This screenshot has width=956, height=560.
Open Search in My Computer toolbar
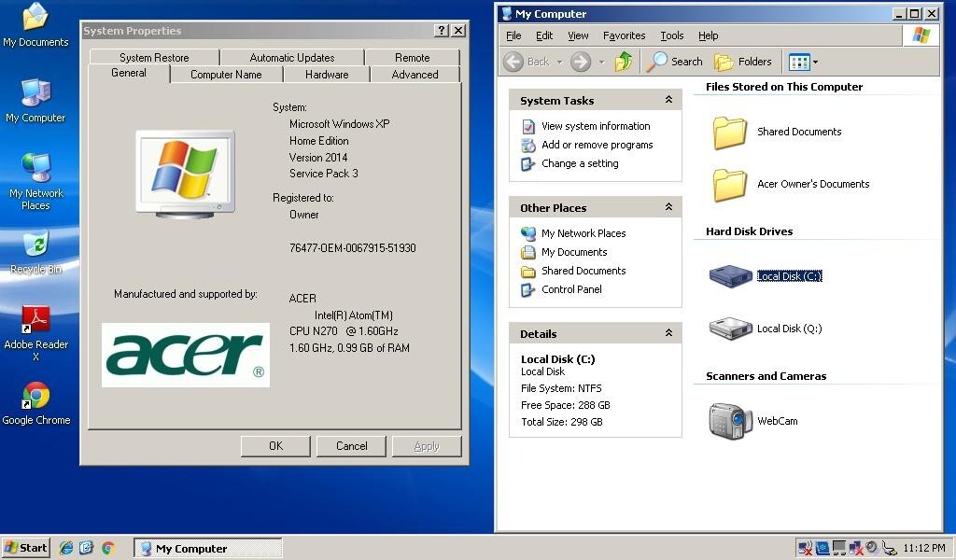click(x=674, y=62)
